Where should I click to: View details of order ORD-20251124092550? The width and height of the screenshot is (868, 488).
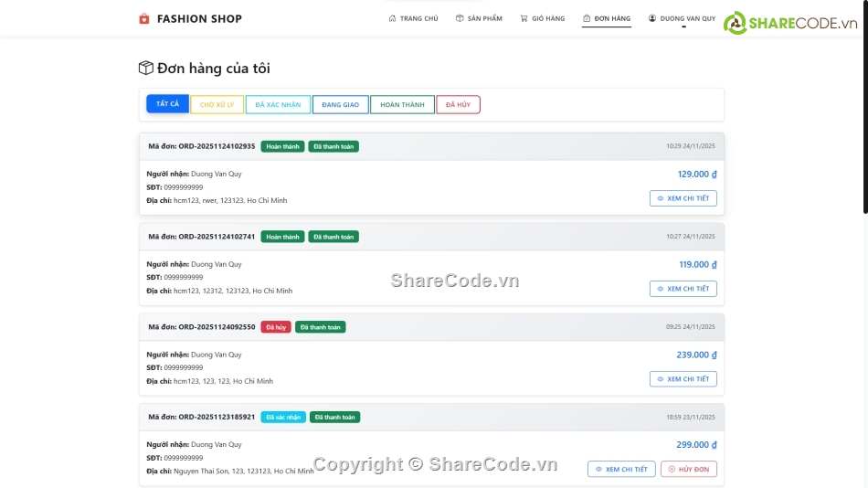683,379
